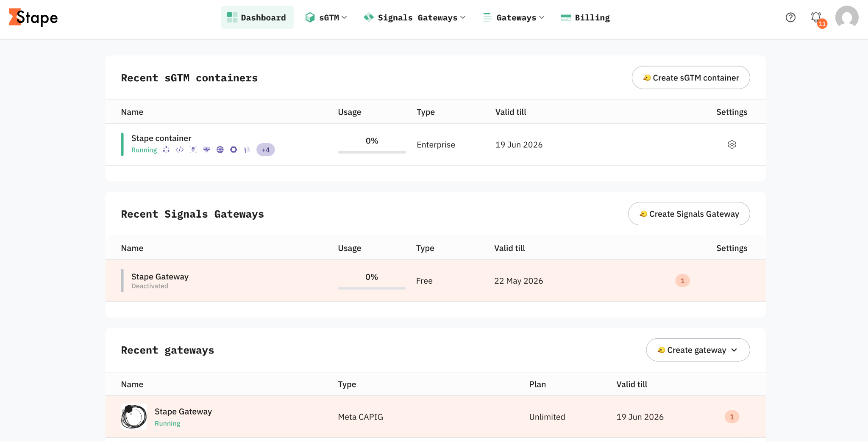The width and height of the screenshot is (868, 442).
Task: Open the Stape container row
Action: pos(435,144)
